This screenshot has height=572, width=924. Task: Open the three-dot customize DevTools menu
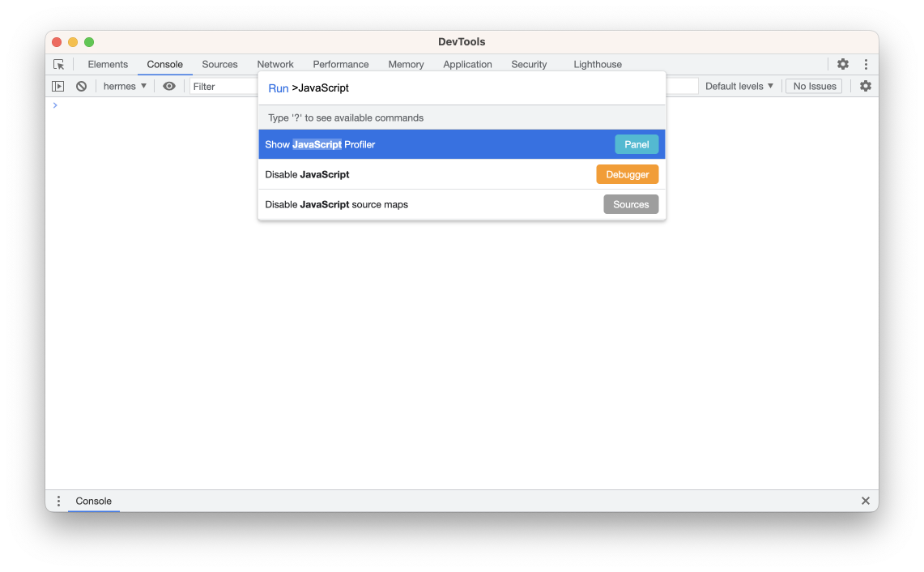pos(866,64)
